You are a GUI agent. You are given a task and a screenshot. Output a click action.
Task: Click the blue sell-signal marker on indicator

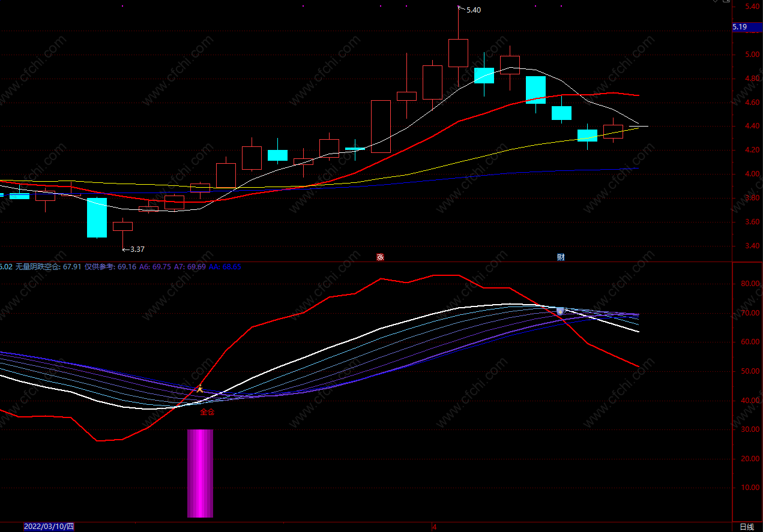(x=560, y=311)
